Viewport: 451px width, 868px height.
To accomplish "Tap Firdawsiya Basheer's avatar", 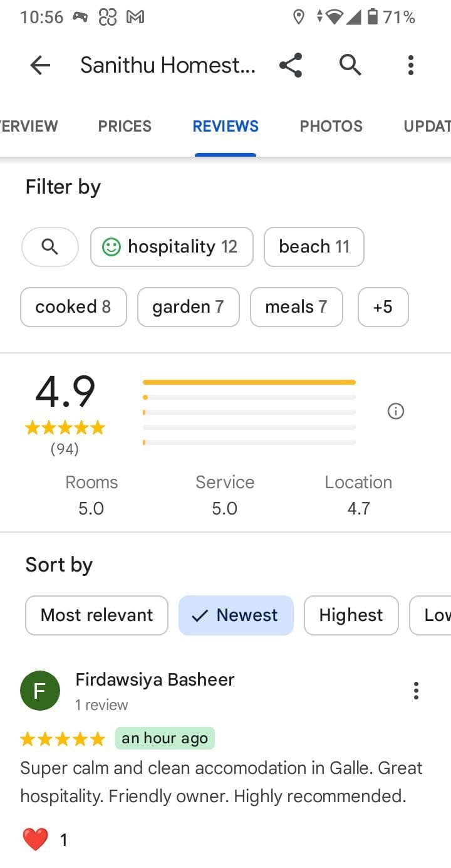I will pos(40,691).
